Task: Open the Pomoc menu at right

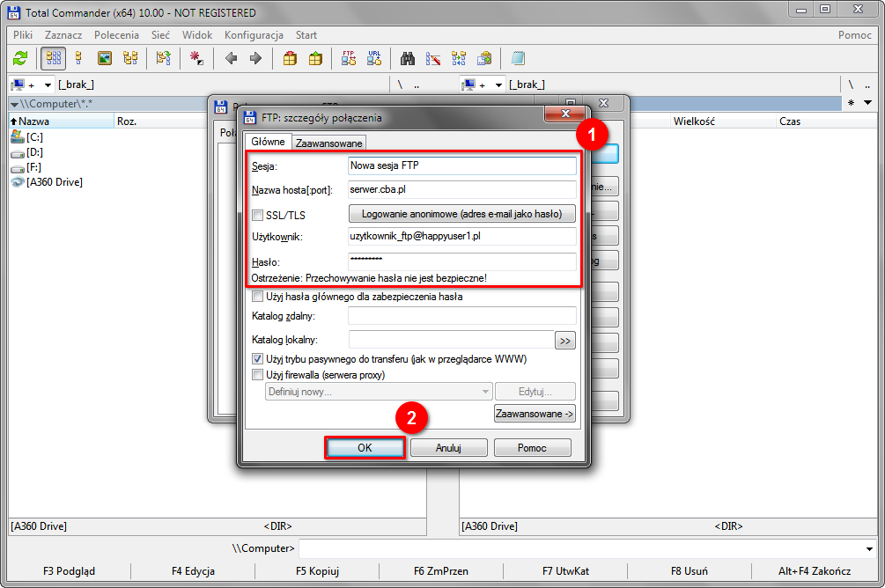Action: point(854,35)
